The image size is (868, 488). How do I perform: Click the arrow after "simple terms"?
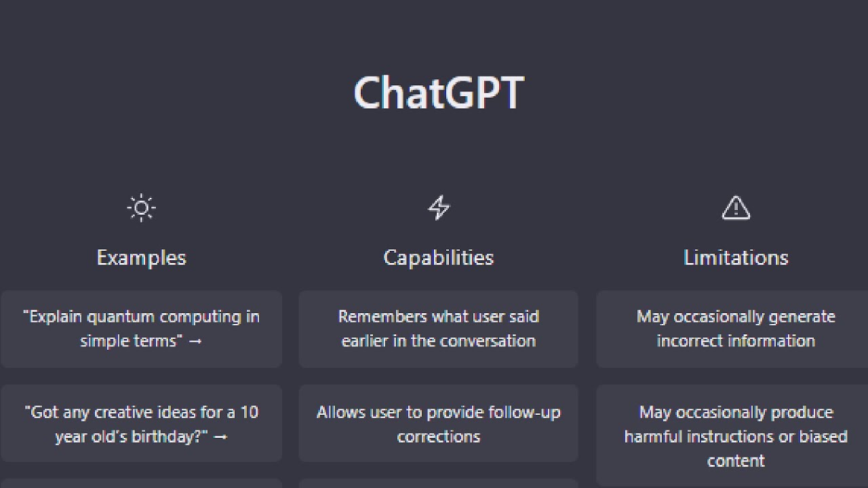pyautogui.click(x=195, y=342)
